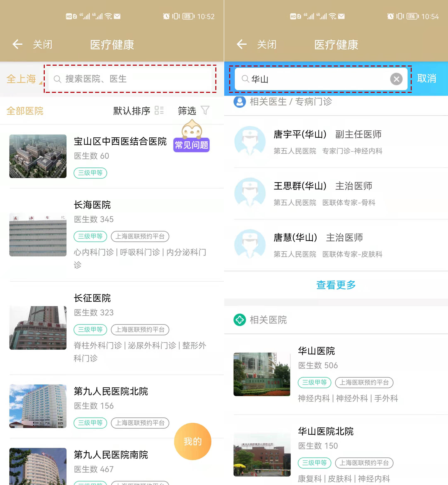The height and width of the screenshot is (485, 448).
Task: Open 默认排序 sort options
Action: coord(138,111)
